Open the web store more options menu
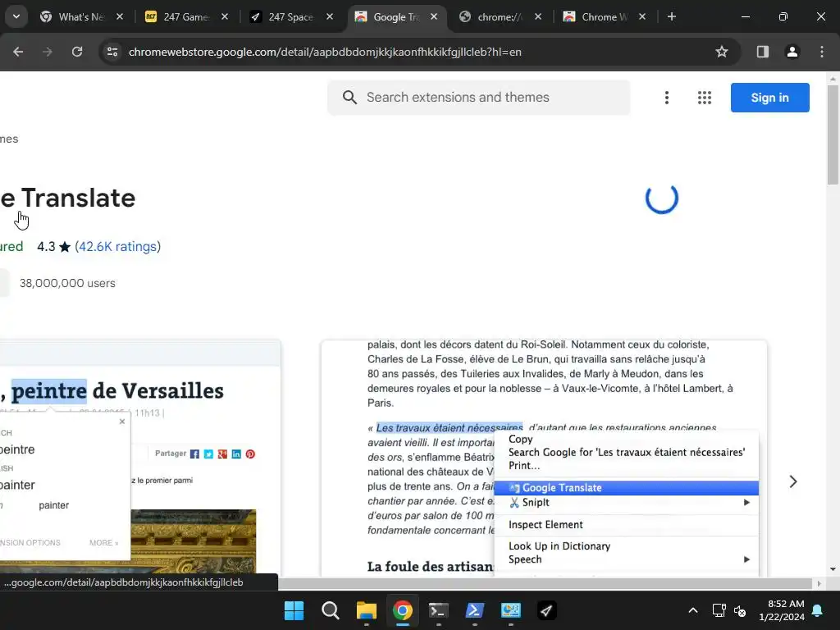This screenshot has width=840, height=630. [666, 98]
